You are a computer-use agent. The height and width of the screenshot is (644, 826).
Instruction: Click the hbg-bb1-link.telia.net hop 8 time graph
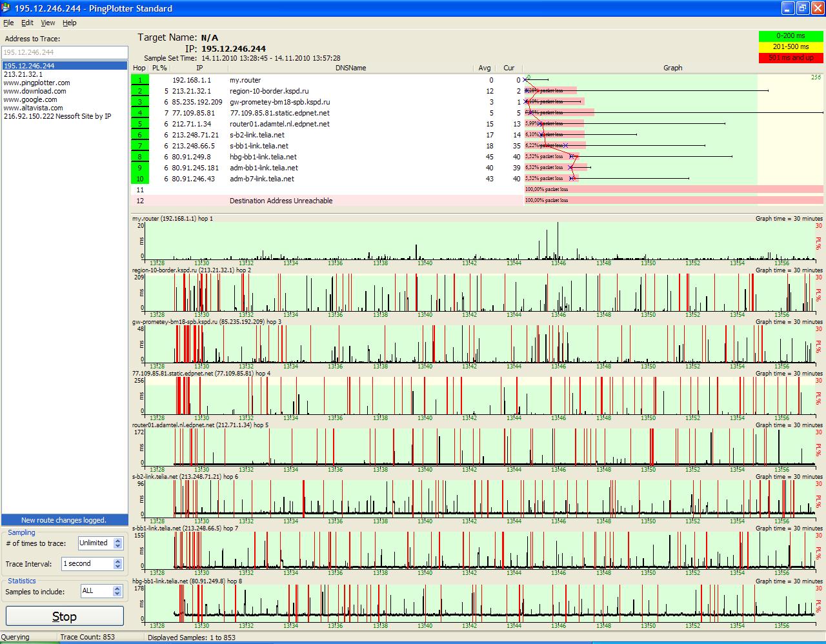click(479, 604)
